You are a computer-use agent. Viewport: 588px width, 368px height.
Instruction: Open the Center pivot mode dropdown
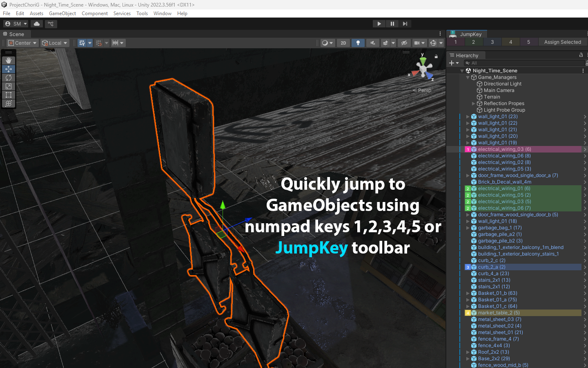22,43
